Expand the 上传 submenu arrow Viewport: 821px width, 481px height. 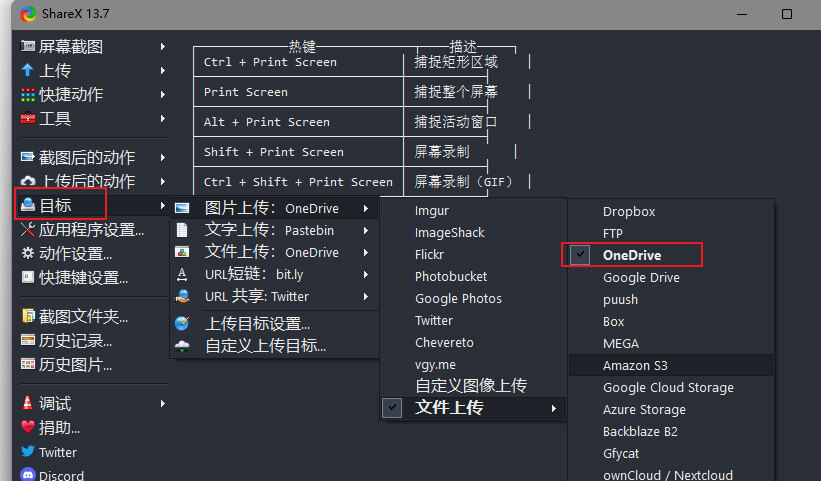tap(163, 71)
